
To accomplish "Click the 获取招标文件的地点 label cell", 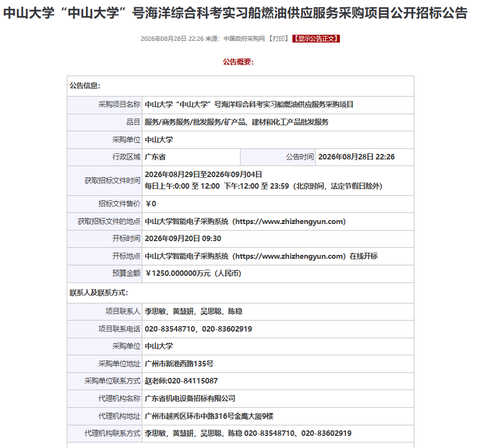I will tap(105, 222).
